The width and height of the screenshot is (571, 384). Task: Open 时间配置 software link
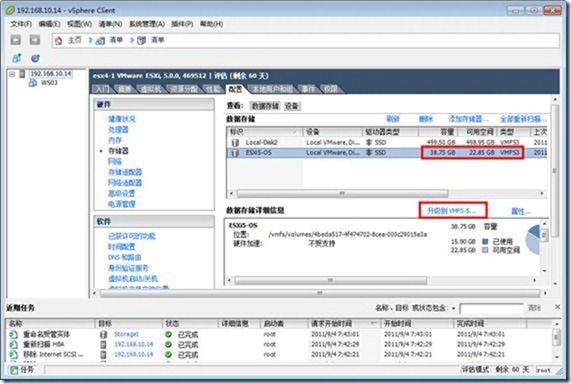(122, 247)
